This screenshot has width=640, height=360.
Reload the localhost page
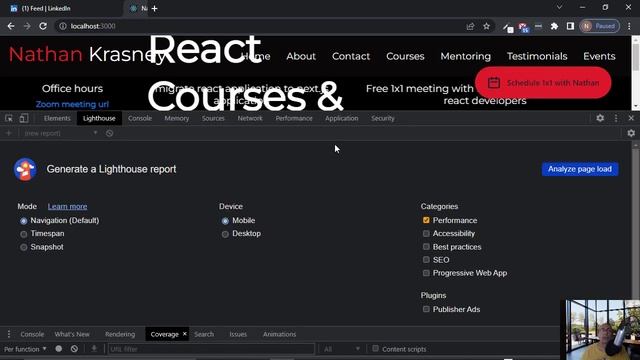pos(43,26)
